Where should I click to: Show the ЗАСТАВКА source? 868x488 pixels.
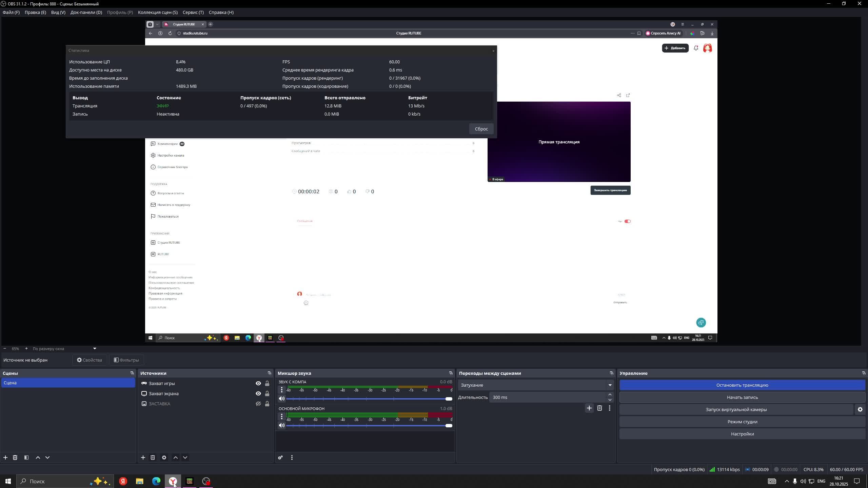(258, 404)
